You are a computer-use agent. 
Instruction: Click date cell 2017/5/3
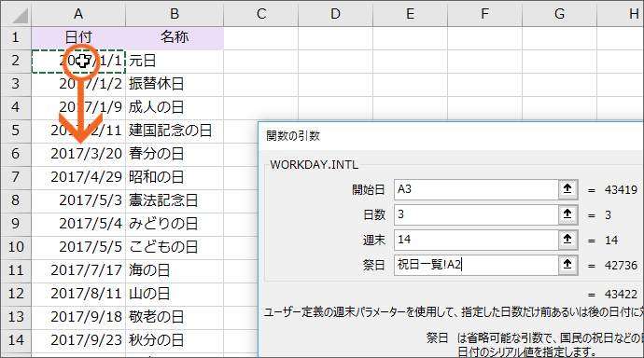78,200
